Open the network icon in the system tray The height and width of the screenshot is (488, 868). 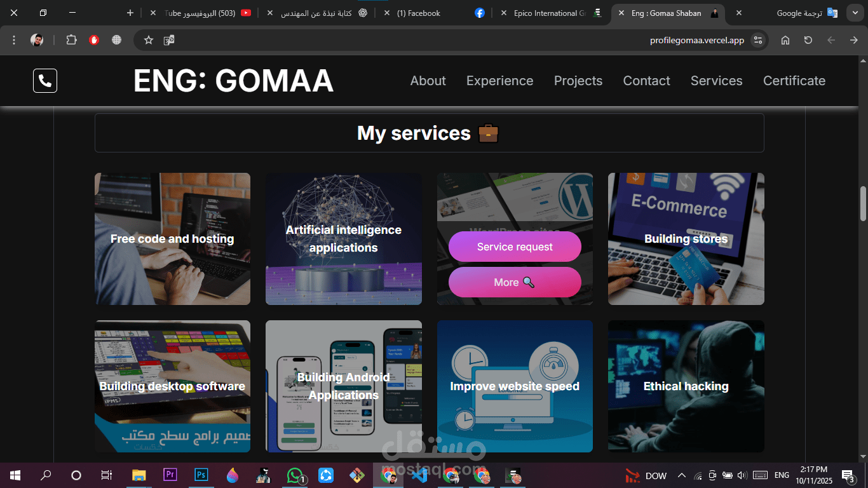698,475
